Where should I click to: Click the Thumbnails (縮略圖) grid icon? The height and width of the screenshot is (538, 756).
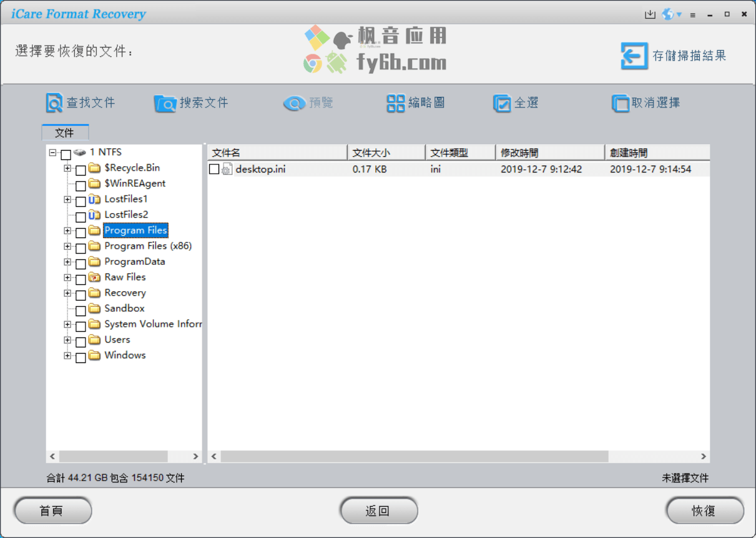(396, 103)
